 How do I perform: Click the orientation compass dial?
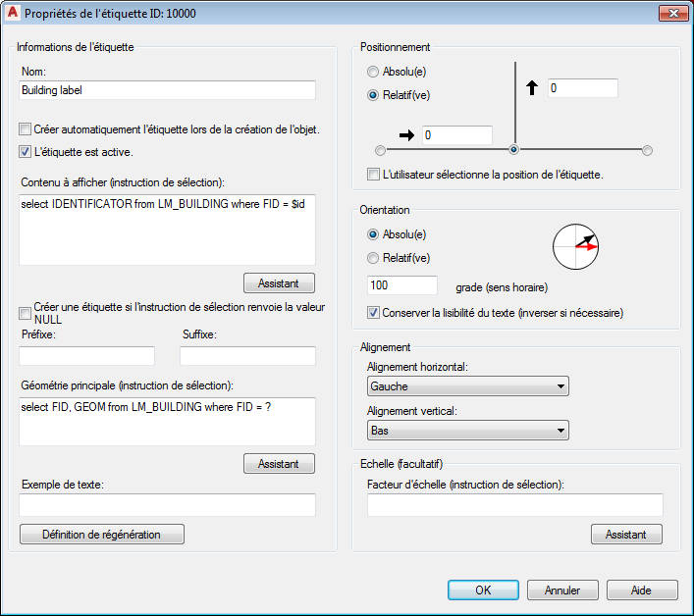point(575,247)
